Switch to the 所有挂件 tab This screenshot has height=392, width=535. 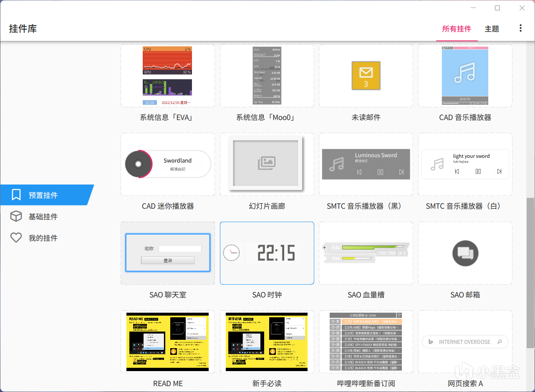(457, 29)
